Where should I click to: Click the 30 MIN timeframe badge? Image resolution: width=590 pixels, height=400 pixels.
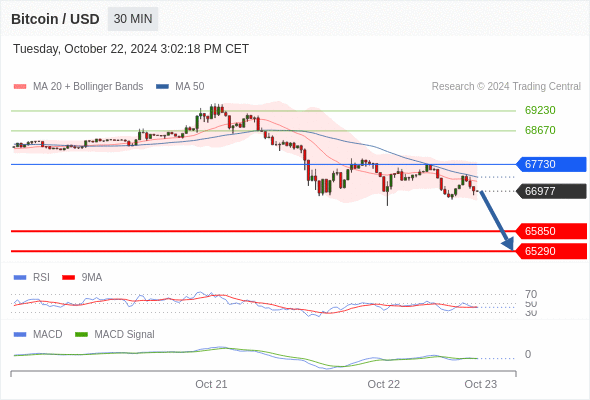coord(133,19)
